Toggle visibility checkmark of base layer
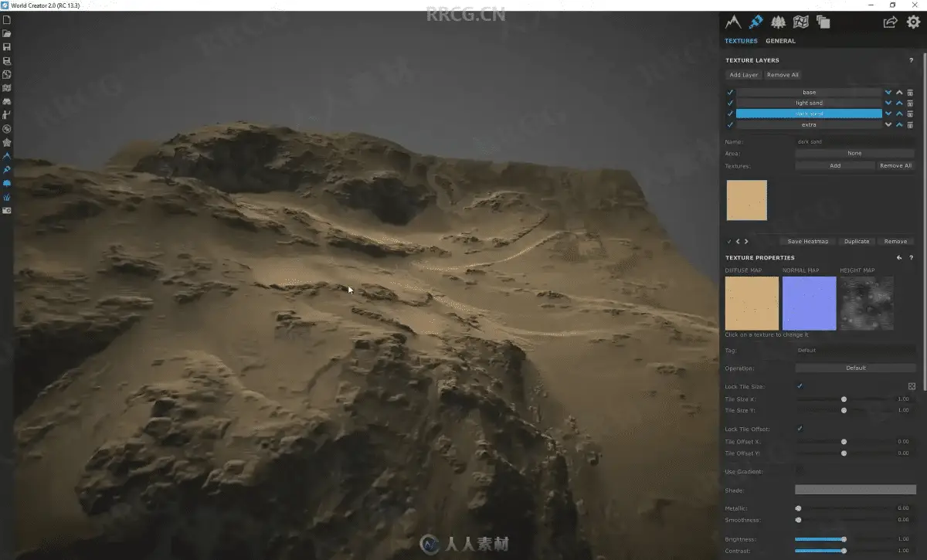Viewport: 927px width, 560px height. coord(730,92)
